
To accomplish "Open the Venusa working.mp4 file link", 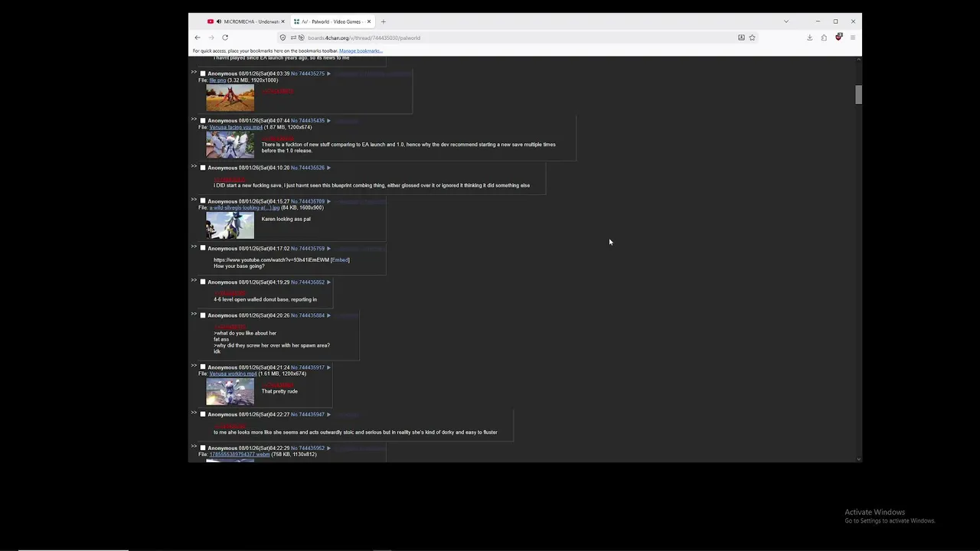I will coord(233,373).
